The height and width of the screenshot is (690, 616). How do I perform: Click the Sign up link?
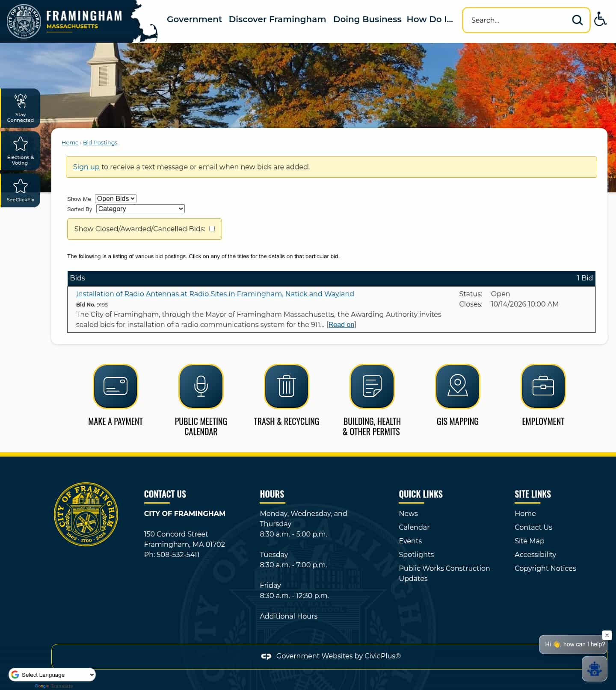(86, 167)
